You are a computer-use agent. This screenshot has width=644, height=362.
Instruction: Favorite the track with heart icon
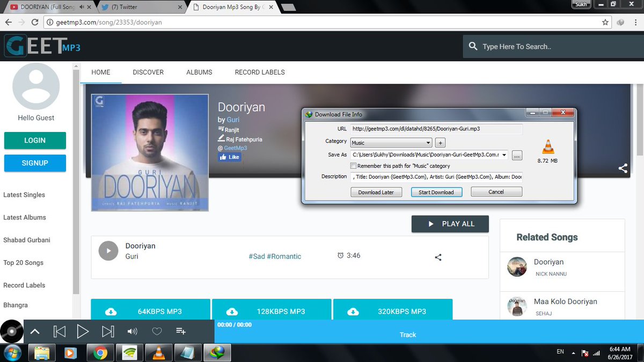[x=157, y=331]
